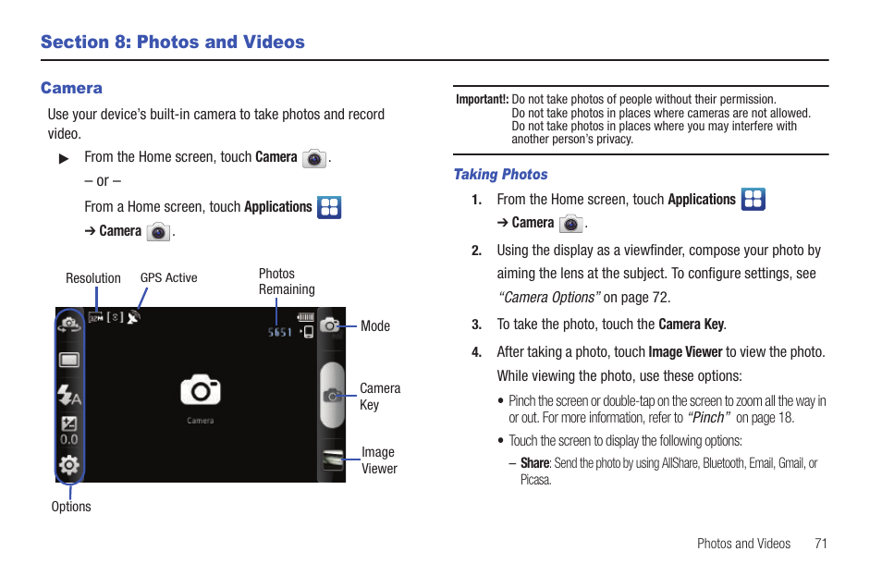This screenshot has width=882, height=588.
Task: Click the 32M resolution indicator icon
Action: 96,318
